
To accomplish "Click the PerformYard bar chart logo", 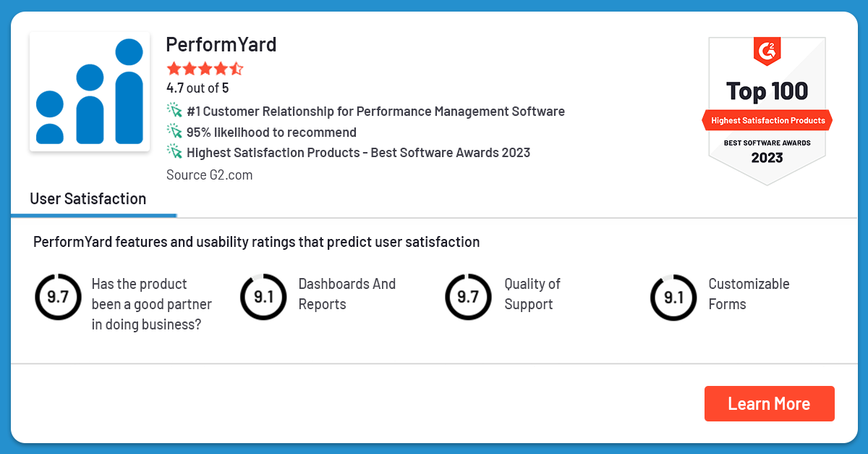I will coord(89,91).
